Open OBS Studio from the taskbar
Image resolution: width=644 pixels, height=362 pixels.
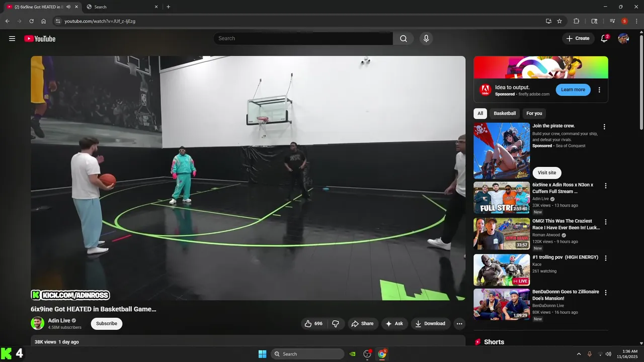click(367, 354)
